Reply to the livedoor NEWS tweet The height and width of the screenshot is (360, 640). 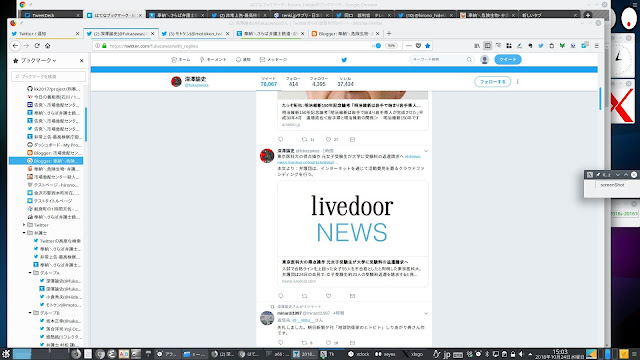[x=280, y=296]
